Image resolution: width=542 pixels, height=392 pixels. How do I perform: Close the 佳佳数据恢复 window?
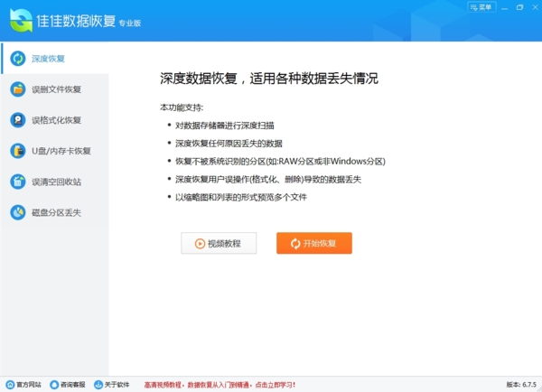point(533,7)
